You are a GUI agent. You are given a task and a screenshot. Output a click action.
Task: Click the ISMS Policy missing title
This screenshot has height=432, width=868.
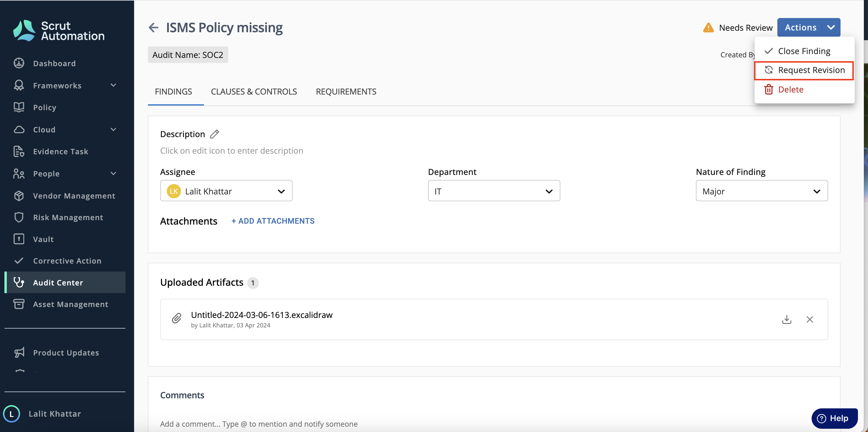224,28
